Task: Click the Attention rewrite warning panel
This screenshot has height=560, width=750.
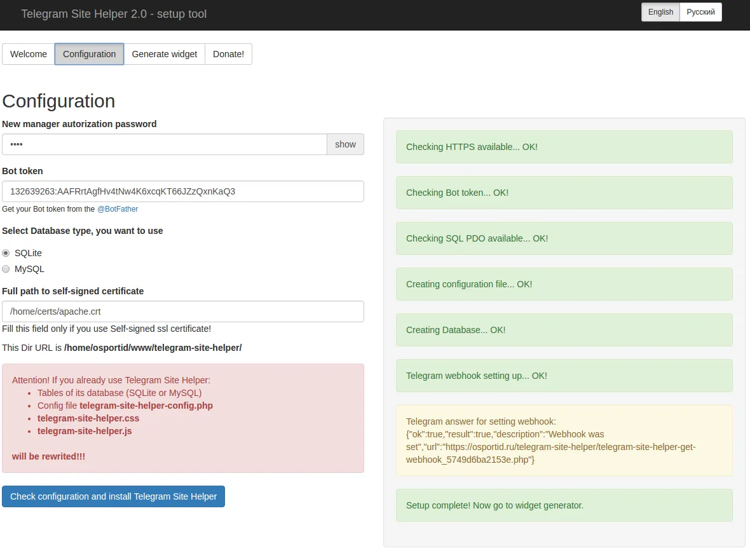Action: [183, 418]
